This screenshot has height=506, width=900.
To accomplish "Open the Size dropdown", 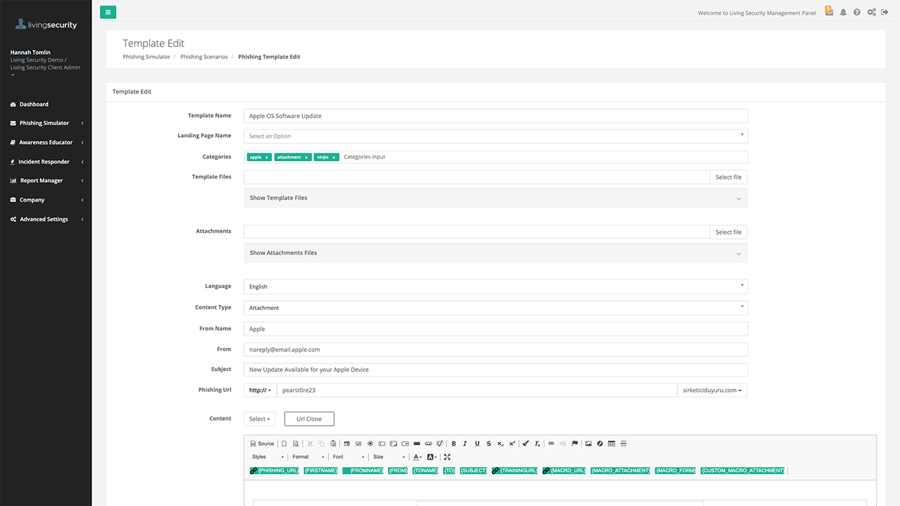I will (x=389, y=457).
